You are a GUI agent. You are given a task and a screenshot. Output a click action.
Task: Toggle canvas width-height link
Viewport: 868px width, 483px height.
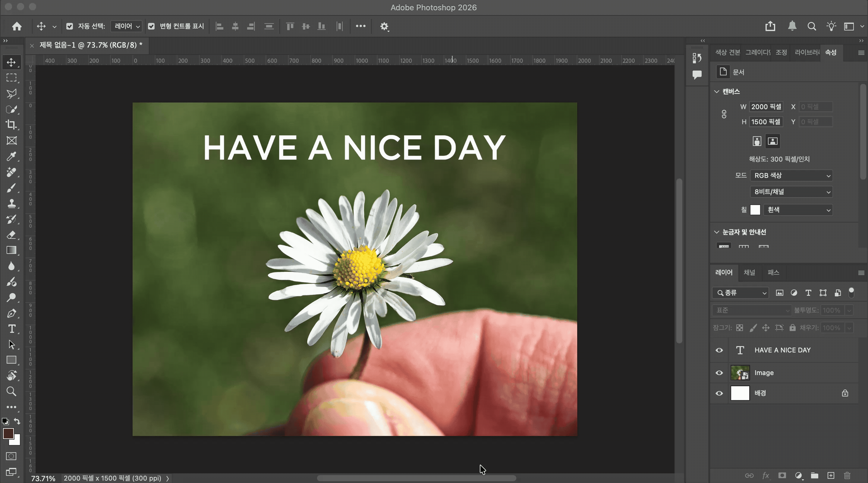(724, 114)
